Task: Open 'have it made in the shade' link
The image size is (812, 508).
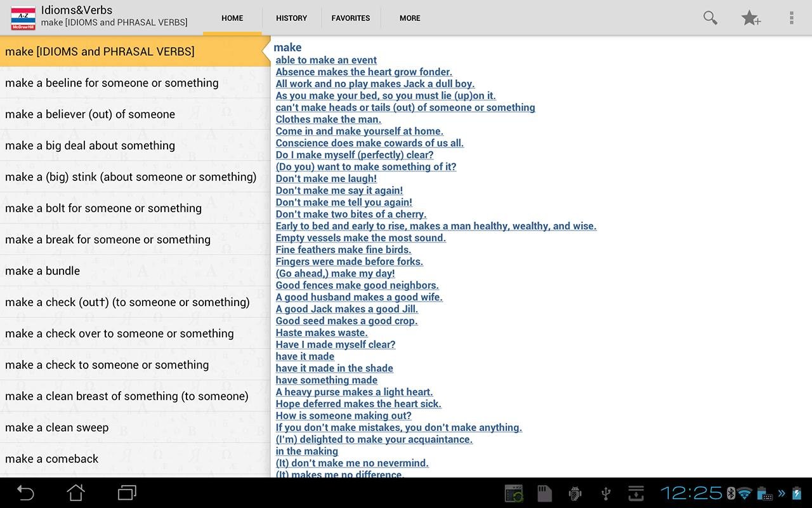Action: (x=334, y=368)
